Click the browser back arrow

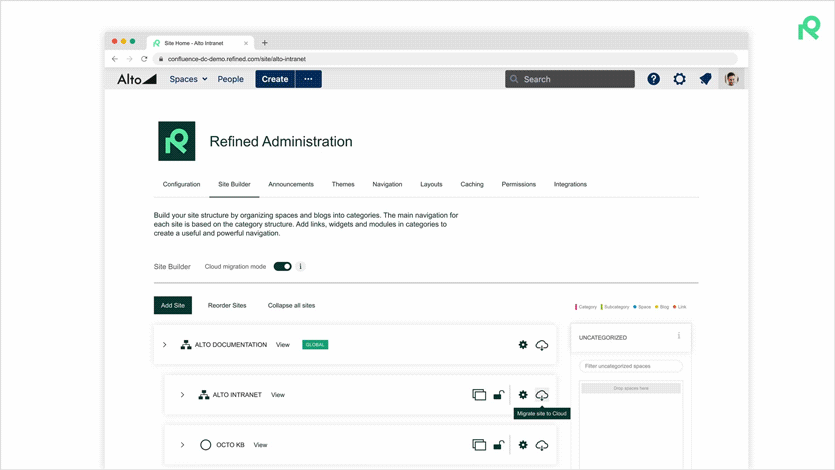coord(115,59)
